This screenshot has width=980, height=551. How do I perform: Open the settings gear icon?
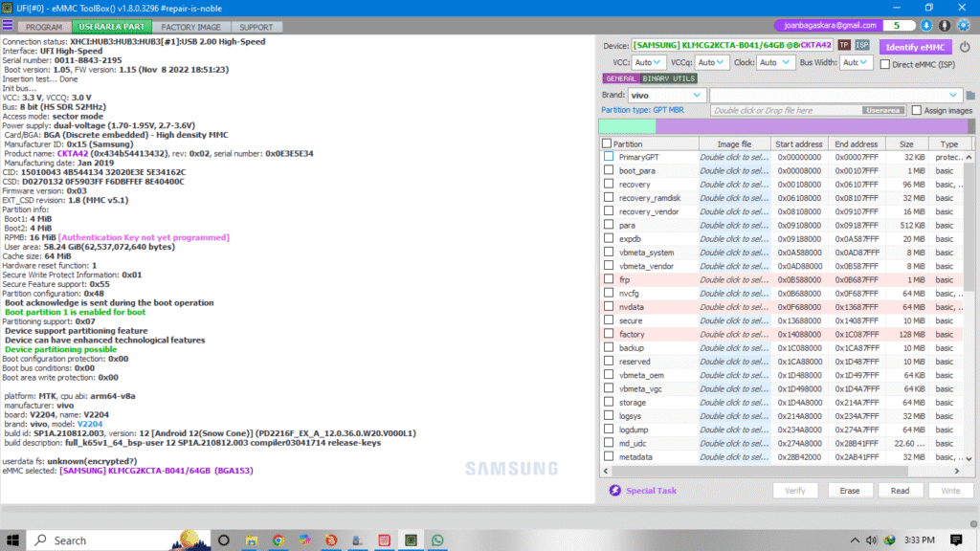click(962, 26)
